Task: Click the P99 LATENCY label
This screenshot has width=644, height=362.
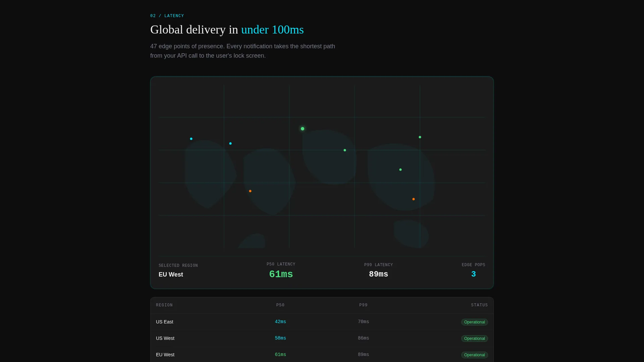Action: 379,265
